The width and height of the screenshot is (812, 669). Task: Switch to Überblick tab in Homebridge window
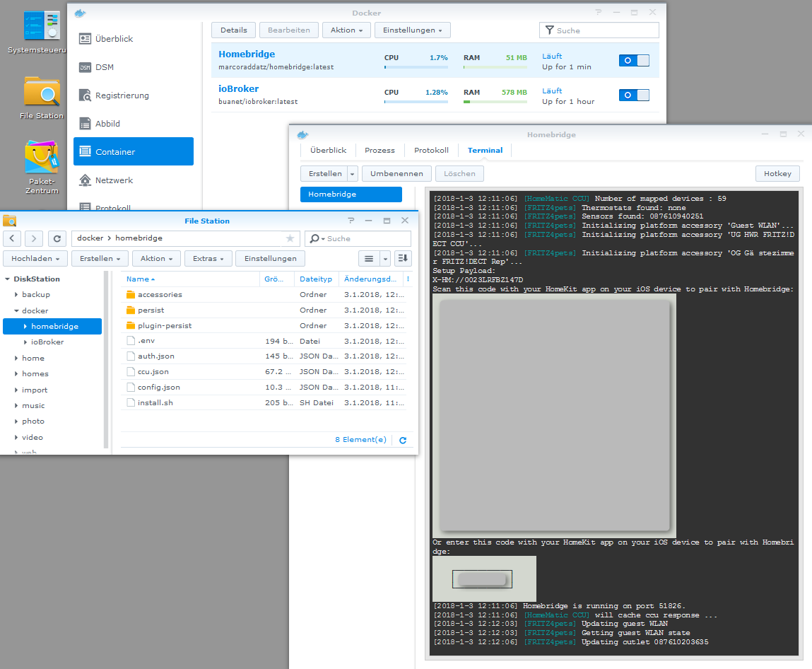pyautogui.click(x=329, y=151)
